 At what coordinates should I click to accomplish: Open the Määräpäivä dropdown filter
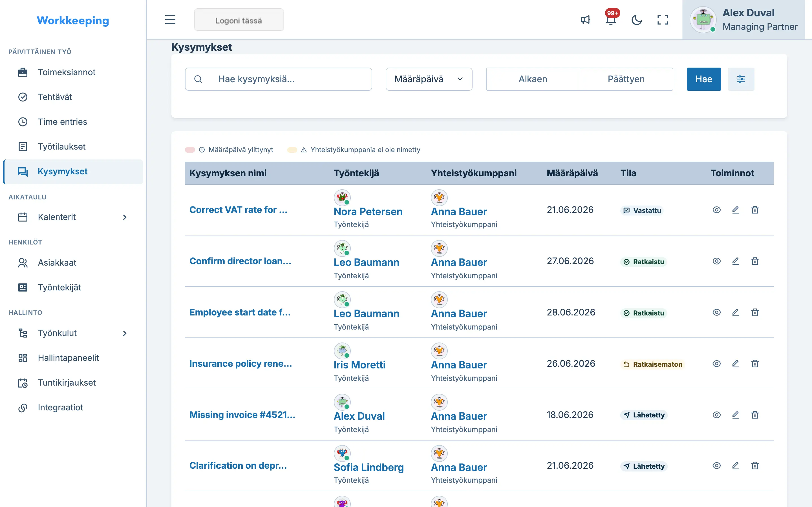coord(429,79)
